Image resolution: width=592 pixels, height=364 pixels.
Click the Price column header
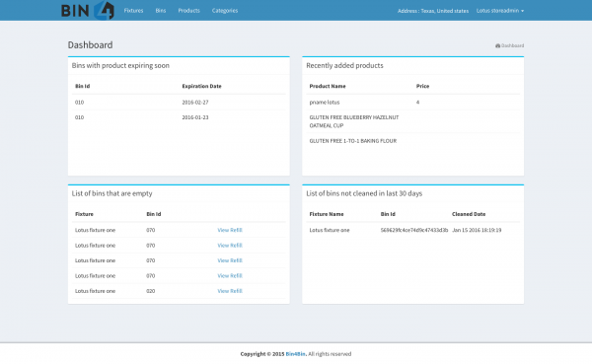422,86
